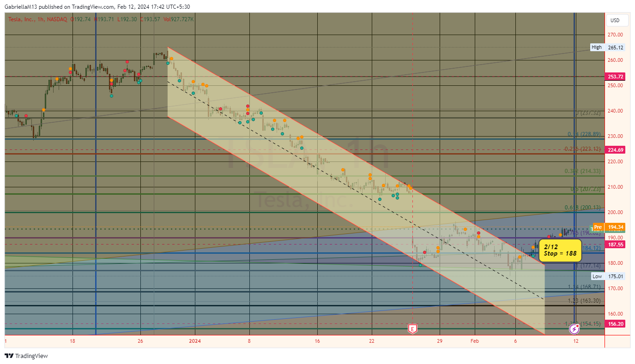Click the Tesla, Inc. symbol title

pyautogui.click(x=21, y=19)
